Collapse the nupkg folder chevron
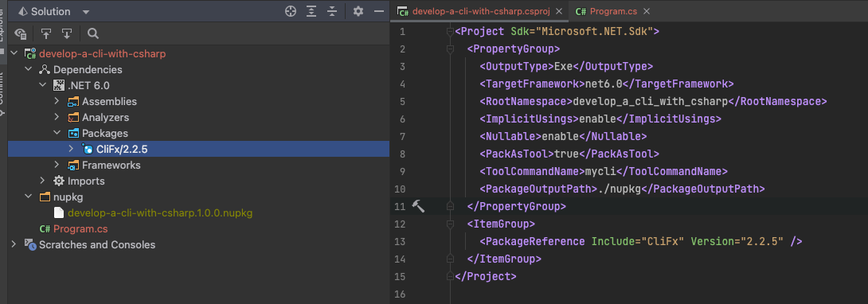The image size is (868, 304). pos(28,197)
